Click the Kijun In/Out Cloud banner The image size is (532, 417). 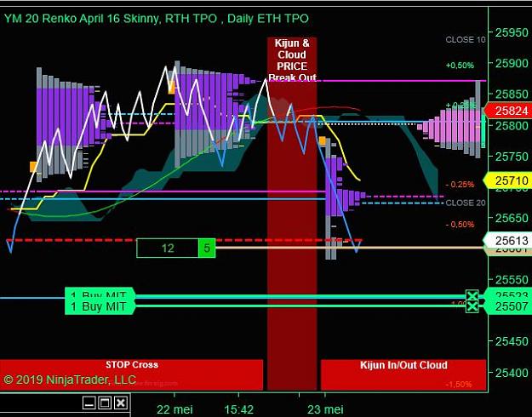point(403,374)
